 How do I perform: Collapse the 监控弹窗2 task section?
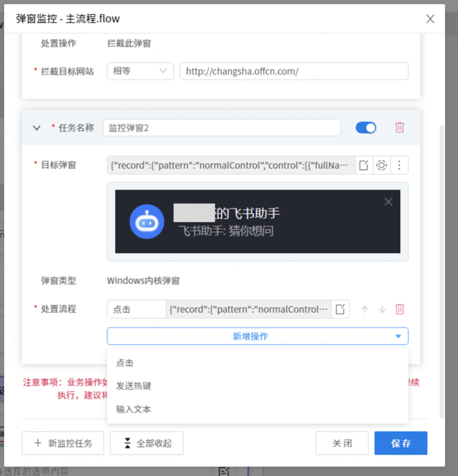pyautogui.click(x=37, y=128)
